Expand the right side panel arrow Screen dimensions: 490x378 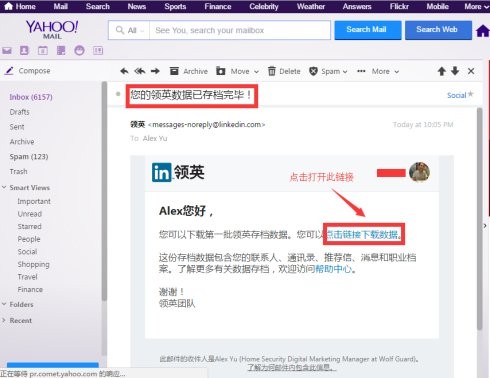pyautogui.click(x=485, y=226)
